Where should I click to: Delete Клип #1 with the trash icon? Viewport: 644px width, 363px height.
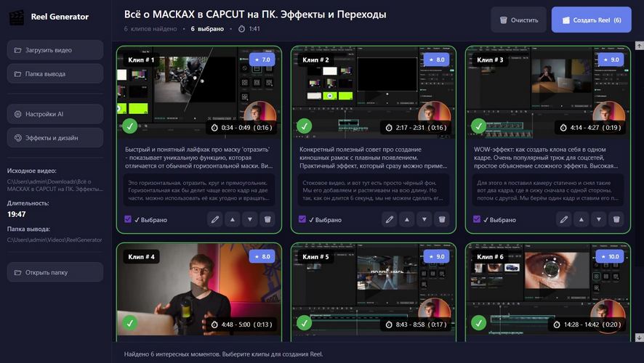coord(267,219)
